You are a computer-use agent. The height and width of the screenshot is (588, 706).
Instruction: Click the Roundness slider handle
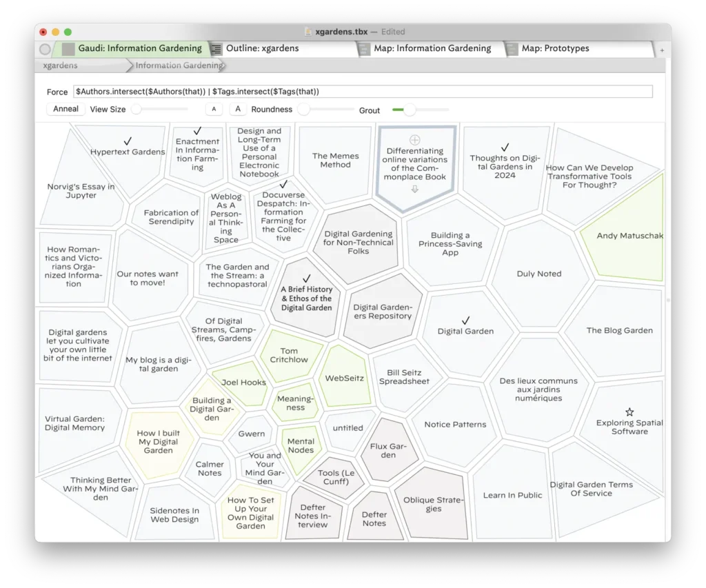pyautogui.click(x=304, y=110)
